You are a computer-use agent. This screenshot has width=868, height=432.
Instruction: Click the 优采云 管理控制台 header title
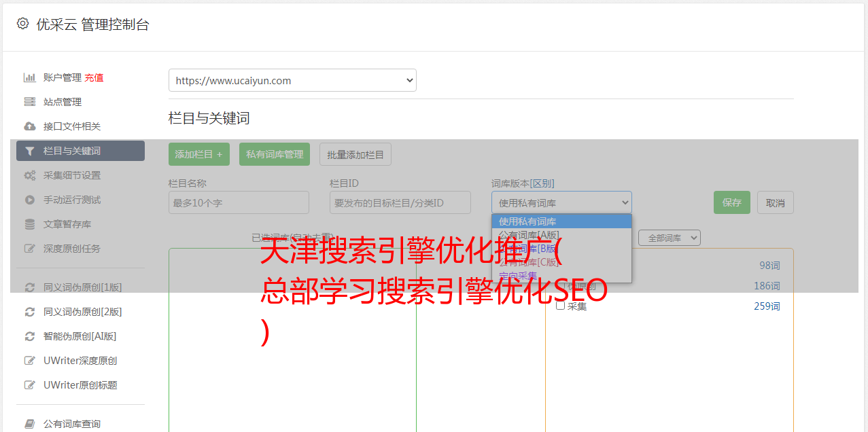pyautogui.click(x=92, y=24)
